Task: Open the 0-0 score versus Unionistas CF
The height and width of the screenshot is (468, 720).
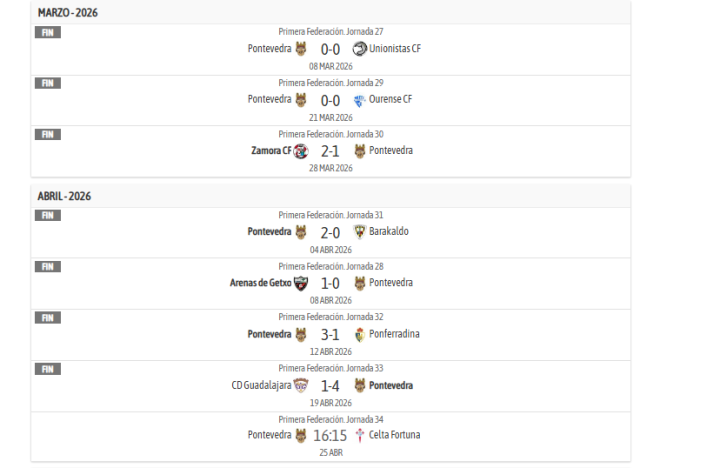Action: point(330,48)
